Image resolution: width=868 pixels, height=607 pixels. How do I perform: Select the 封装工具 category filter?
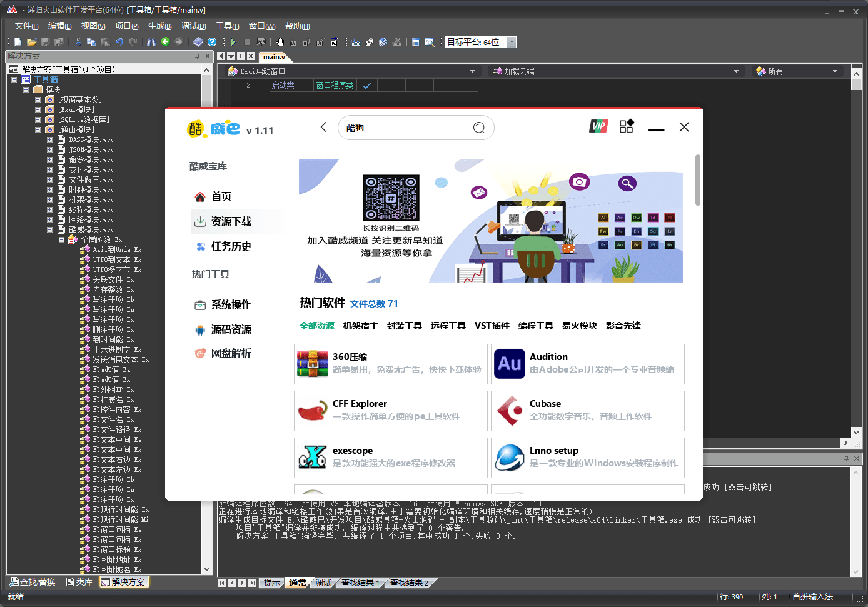pos(405,326)
